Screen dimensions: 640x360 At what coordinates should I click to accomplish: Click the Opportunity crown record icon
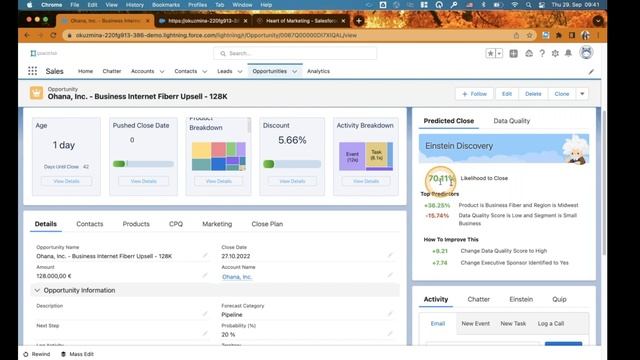point(36,93)
